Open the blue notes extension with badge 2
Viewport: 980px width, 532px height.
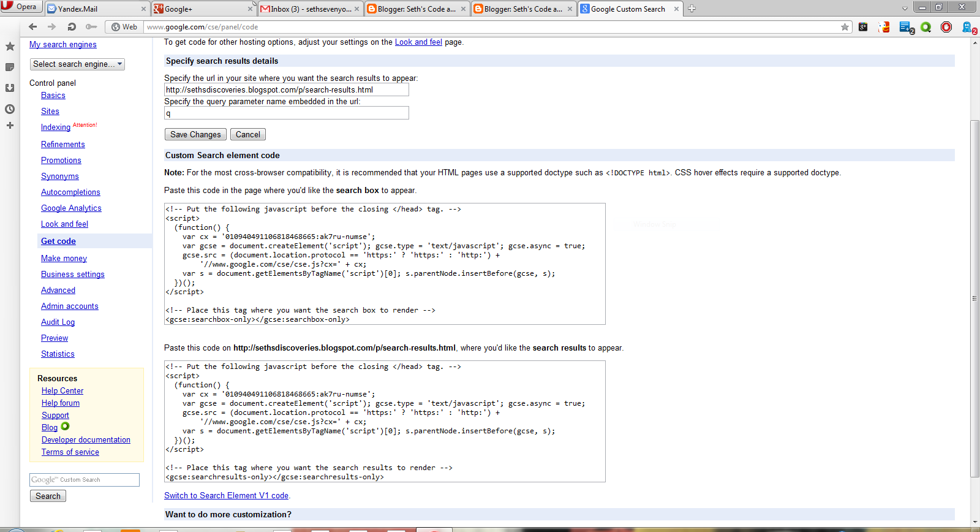906,28
